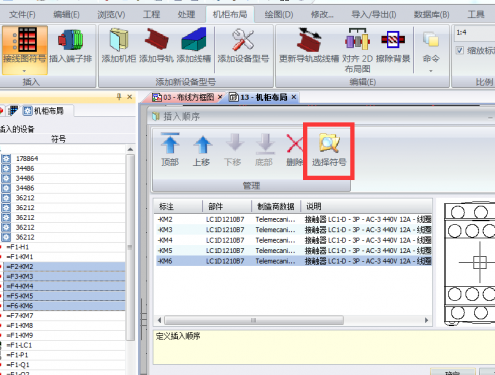Select the 添加导轨 add rail icon
Viewport: 495px width, 375px height.
click(x=156, y=39)
